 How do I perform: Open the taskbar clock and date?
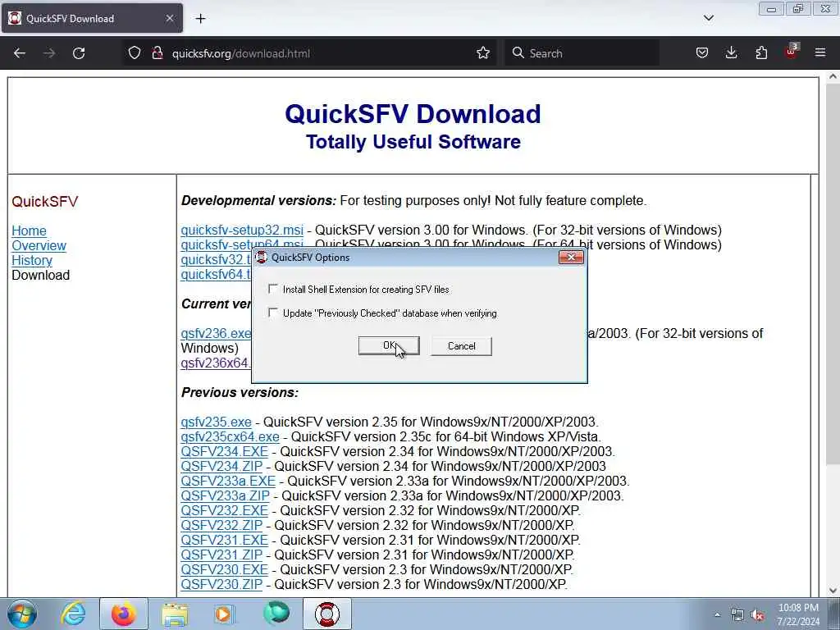[798, 614]
